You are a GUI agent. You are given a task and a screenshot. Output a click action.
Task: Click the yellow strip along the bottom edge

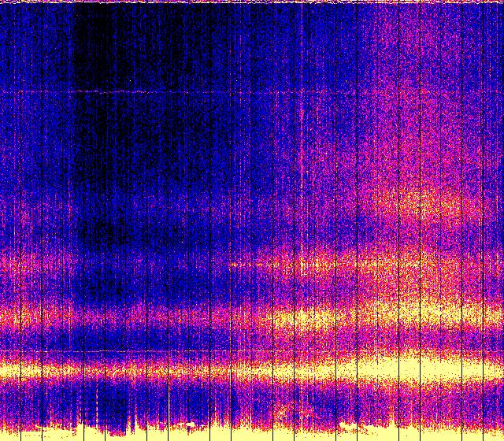pos(252,433)
